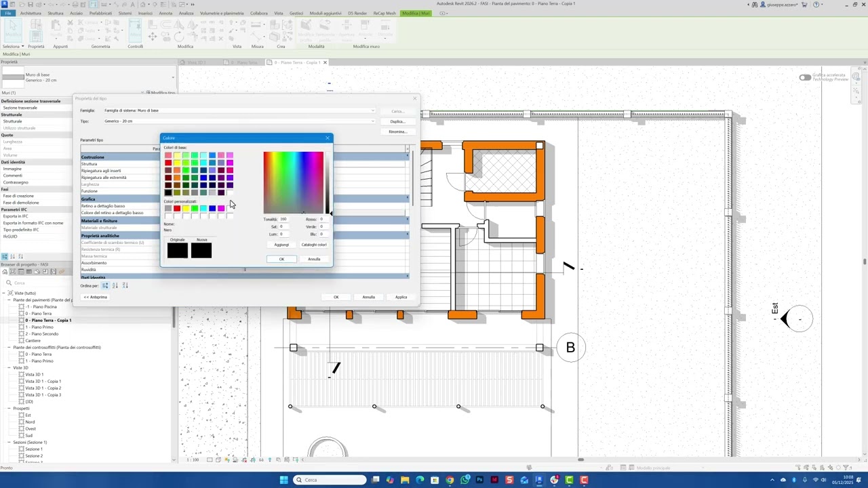Click Applica in type properties dialog
This screenshot has width=868, height=488.
[401, 297]
